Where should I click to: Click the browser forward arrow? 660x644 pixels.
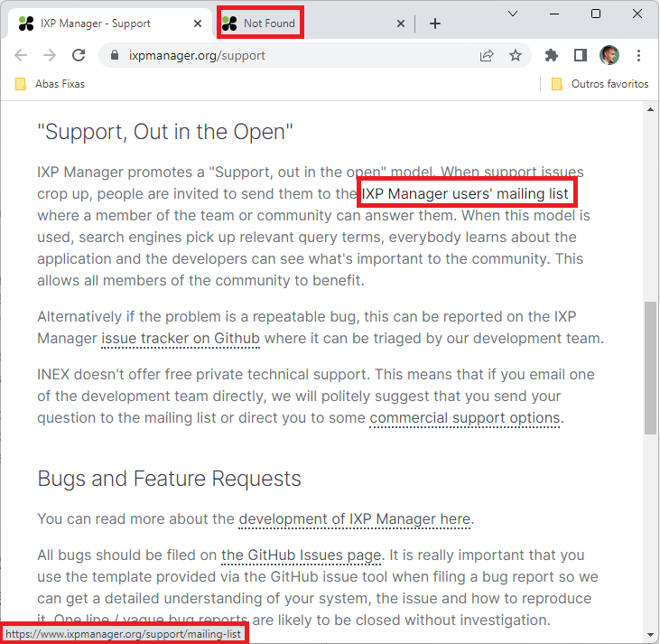tap(50, 55)
